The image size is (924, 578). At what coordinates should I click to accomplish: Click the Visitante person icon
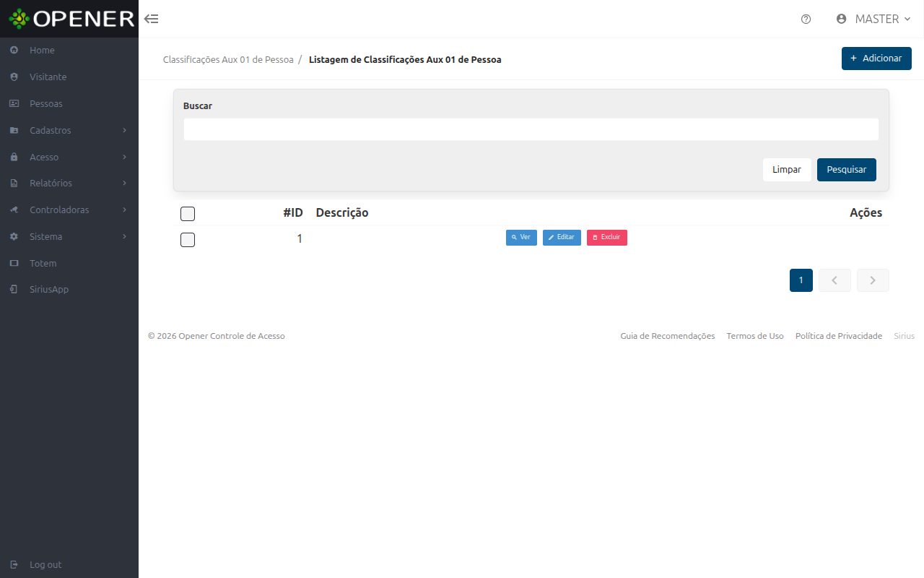pyautogui.click(x=14, y=77)
